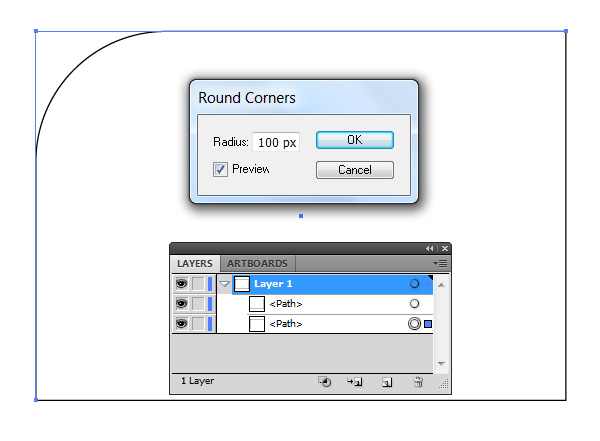
Task: Collapse Layer 1 using its disclosure triangle
Action: (x=225, y=284)
